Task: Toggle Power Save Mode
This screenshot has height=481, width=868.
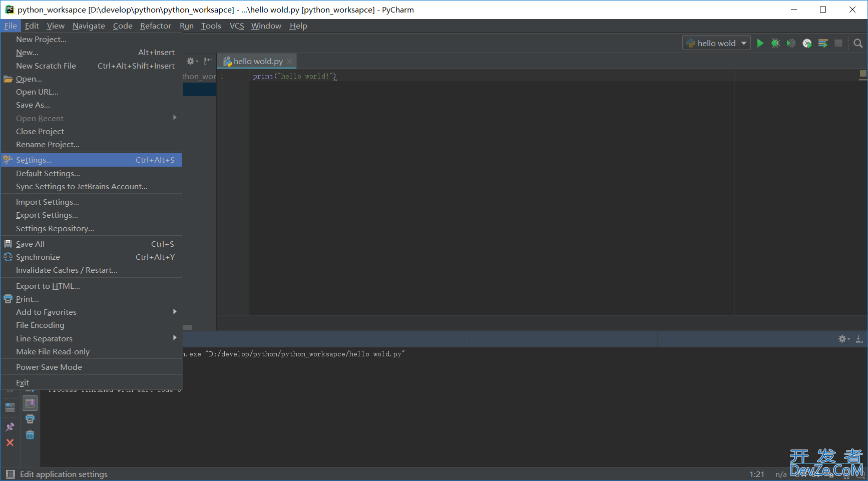Action: click(x=91, y=367)
